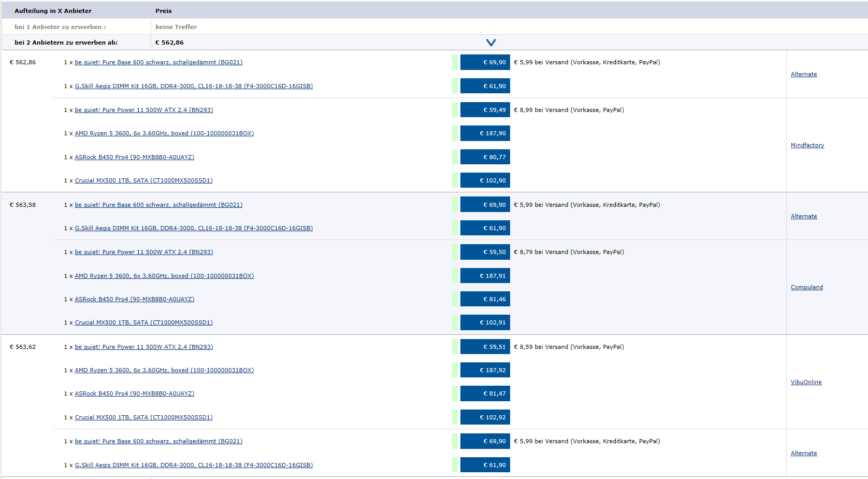Image resolution: width=868 pixels, height=479 pixels.
Task: Select the € 563,62 group total
Action: pos(23,347)
